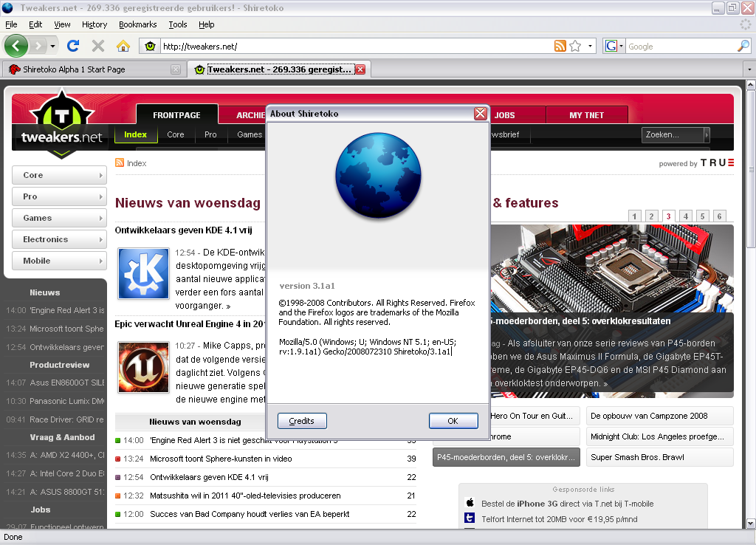Viewport: 756px width, 545px height.
Task: Open 'Succes van Bad Company' news item
Action: point(250,514)
